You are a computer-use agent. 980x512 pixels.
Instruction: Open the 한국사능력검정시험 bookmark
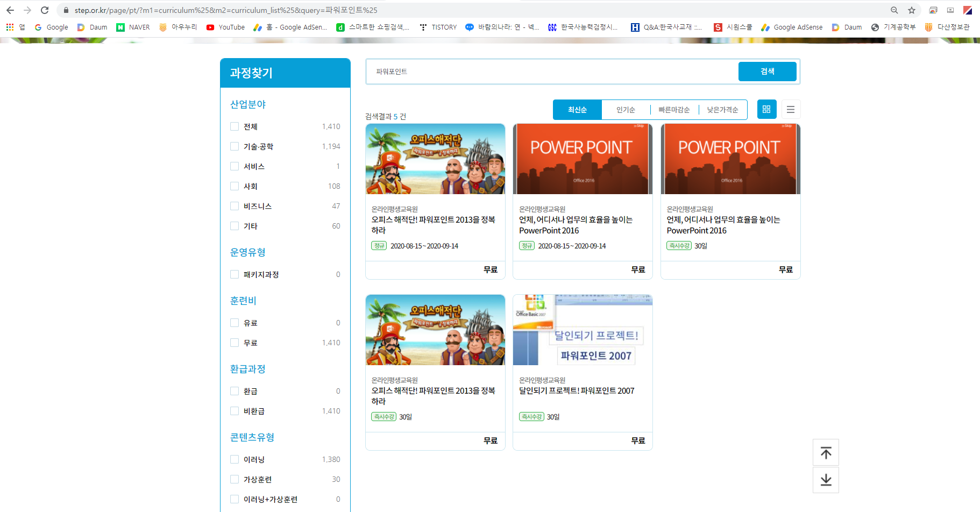coord(583,27)
